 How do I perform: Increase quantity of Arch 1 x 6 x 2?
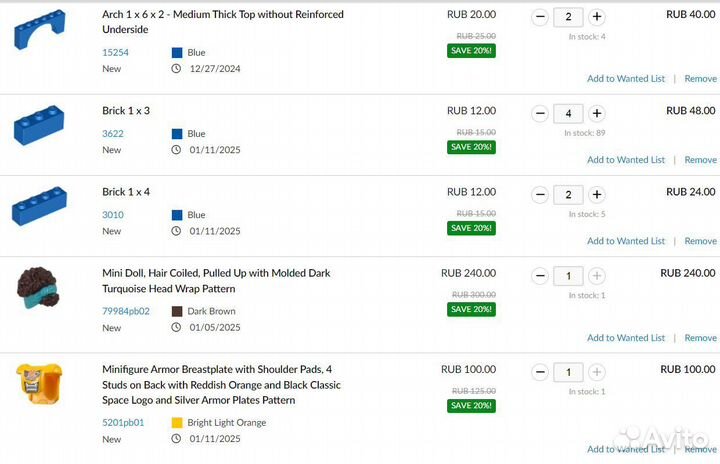[x=597, y=17]
